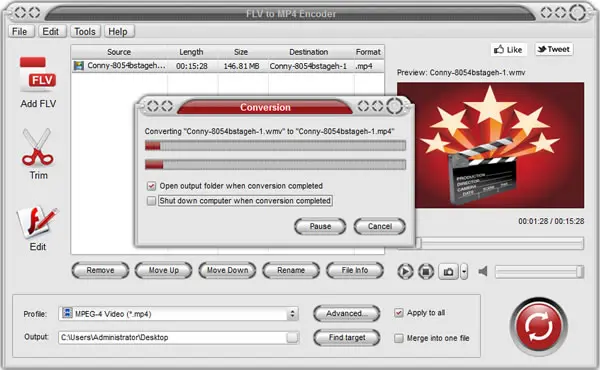Screen dimensions: 600x370
Task: Click the main window's large round title button
Action: coord(577,12)
